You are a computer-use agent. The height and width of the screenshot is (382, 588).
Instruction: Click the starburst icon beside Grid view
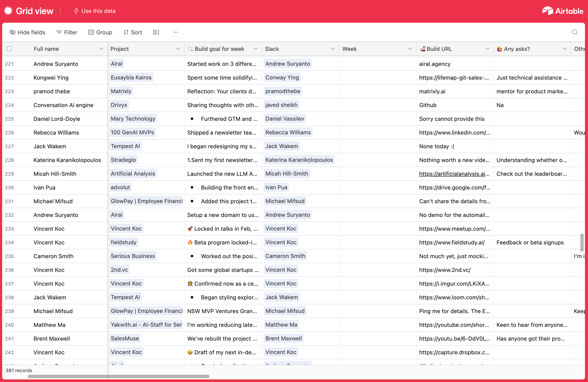point(8,11)
